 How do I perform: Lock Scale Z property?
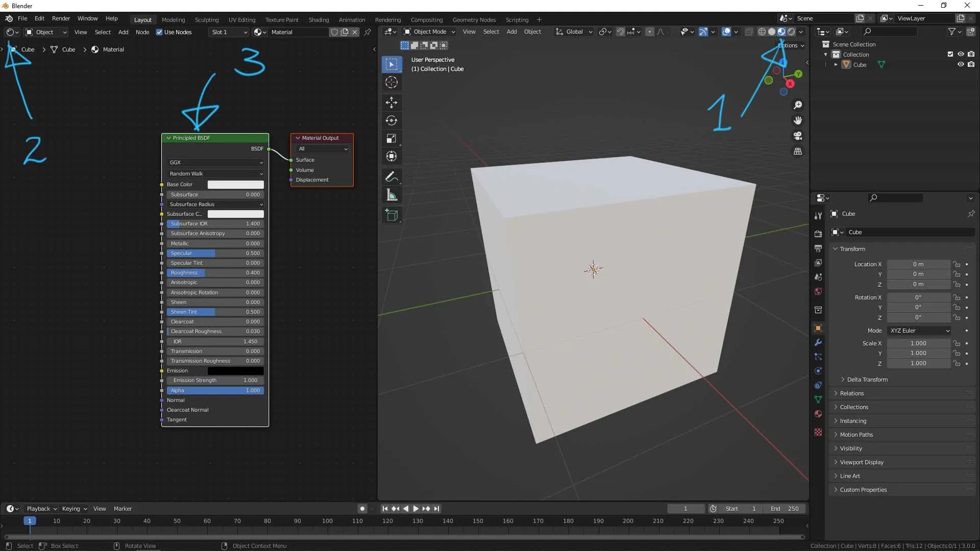pyautogui.click(x=957, y=363)
